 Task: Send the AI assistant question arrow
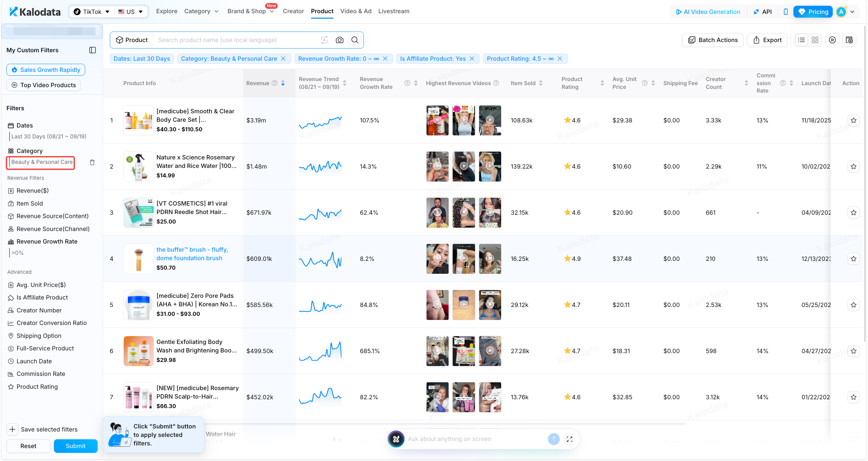click(554, 439)
